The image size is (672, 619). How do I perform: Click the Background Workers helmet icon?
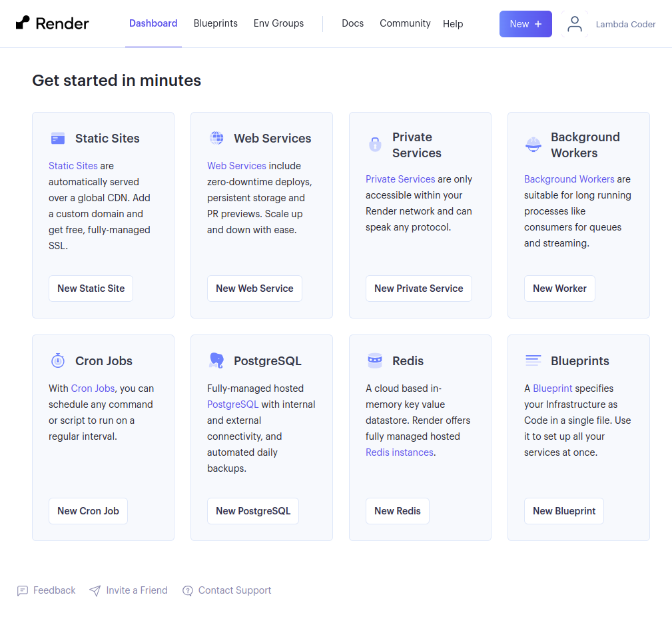coord(533,145)
